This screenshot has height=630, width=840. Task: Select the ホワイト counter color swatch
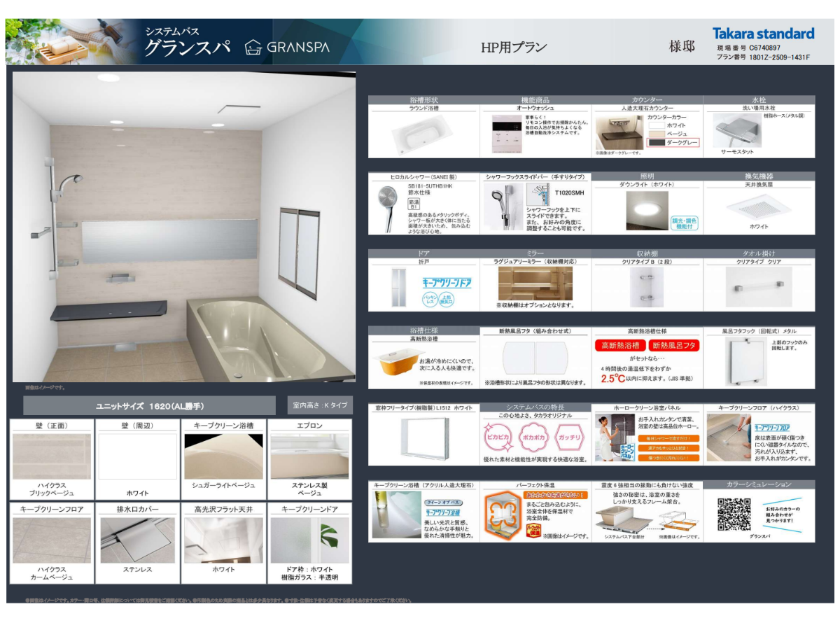coord(656,125)
